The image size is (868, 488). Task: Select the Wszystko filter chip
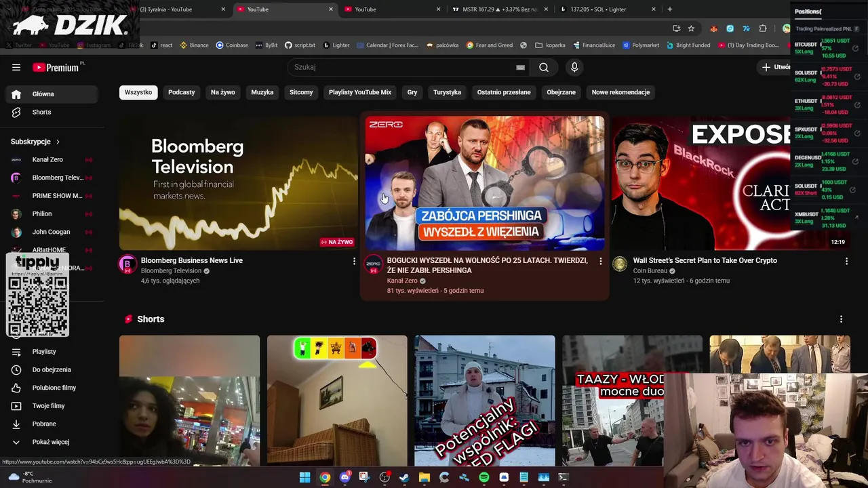(138, 92)
